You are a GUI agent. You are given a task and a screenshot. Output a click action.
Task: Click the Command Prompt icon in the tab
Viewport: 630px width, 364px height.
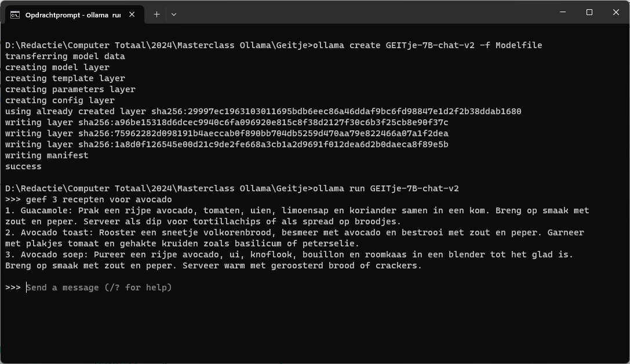coord(15,14)
